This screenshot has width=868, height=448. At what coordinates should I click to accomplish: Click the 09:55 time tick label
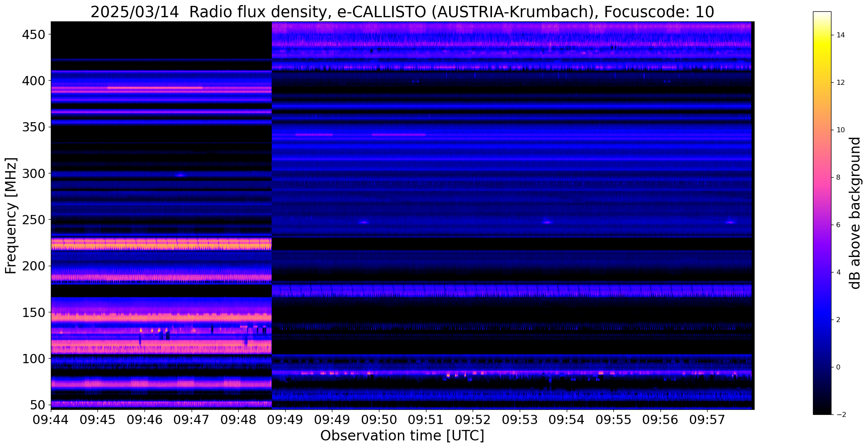[x=613, y=420]
